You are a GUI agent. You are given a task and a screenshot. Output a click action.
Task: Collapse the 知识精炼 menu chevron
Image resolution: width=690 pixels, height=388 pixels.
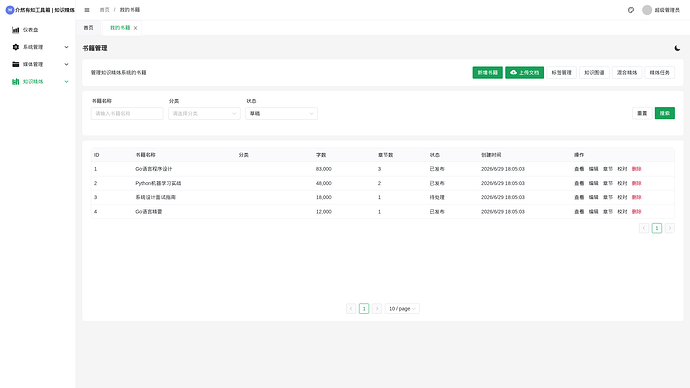(x=66, y=81)
